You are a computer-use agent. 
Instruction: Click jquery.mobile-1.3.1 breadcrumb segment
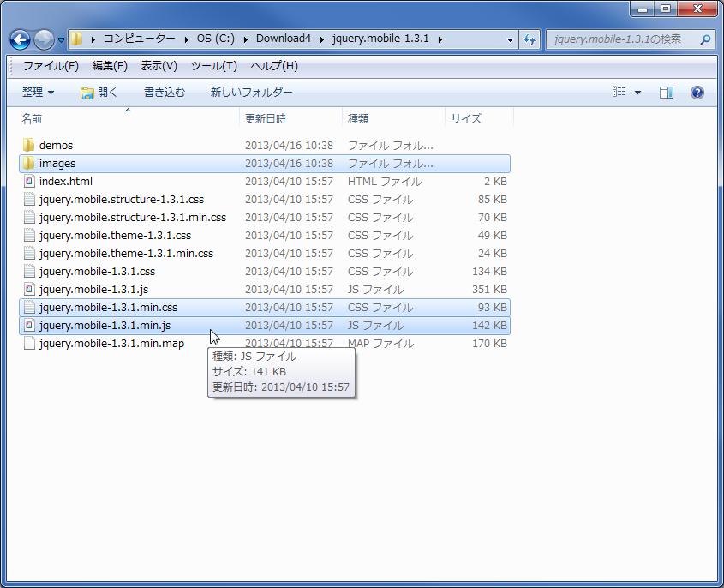tap(380, 39)
